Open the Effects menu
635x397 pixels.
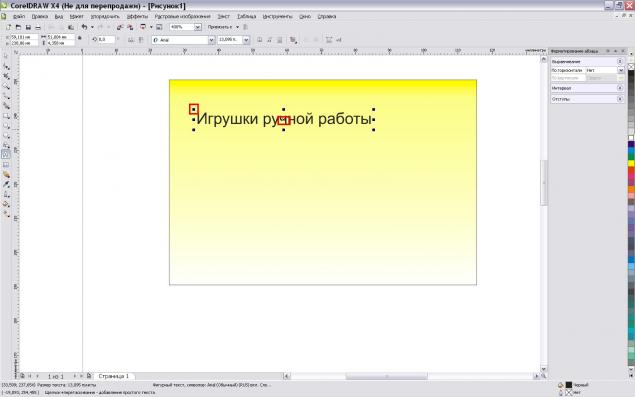click(x=137, y=17)
